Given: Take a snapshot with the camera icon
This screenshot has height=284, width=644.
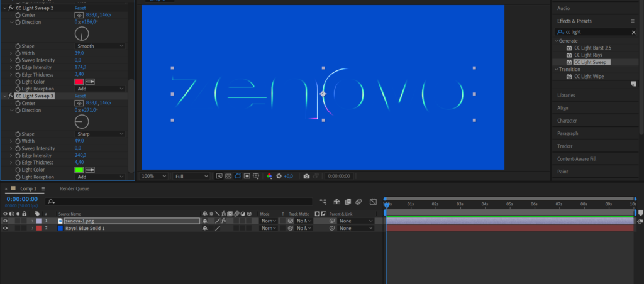Looking at the screenshot, I should coord(306,176).
